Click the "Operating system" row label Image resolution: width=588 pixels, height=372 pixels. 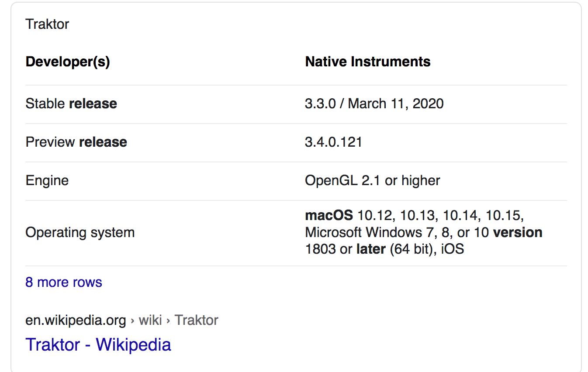pyautogui.click(x=80, y=232)
